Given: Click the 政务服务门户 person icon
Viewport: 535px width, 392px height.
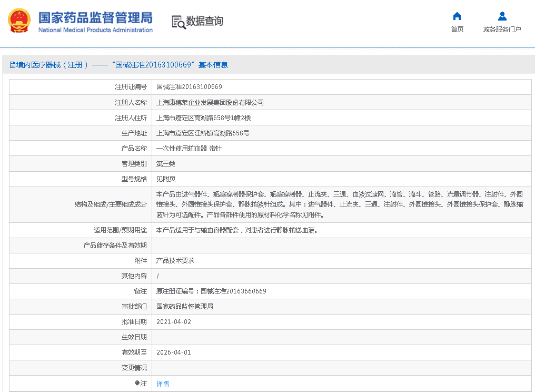Looking at the screenshot, I should pos(502,16).
